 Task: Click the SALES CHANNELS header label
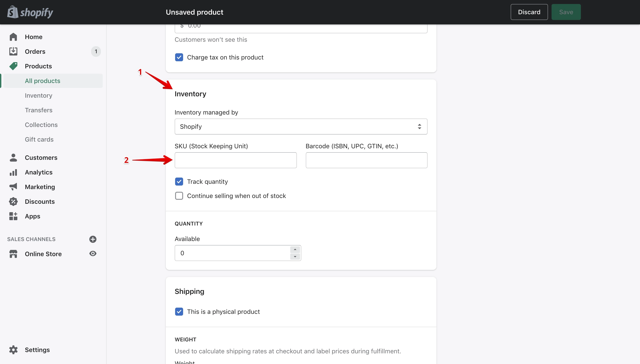[x=31, y=239]
